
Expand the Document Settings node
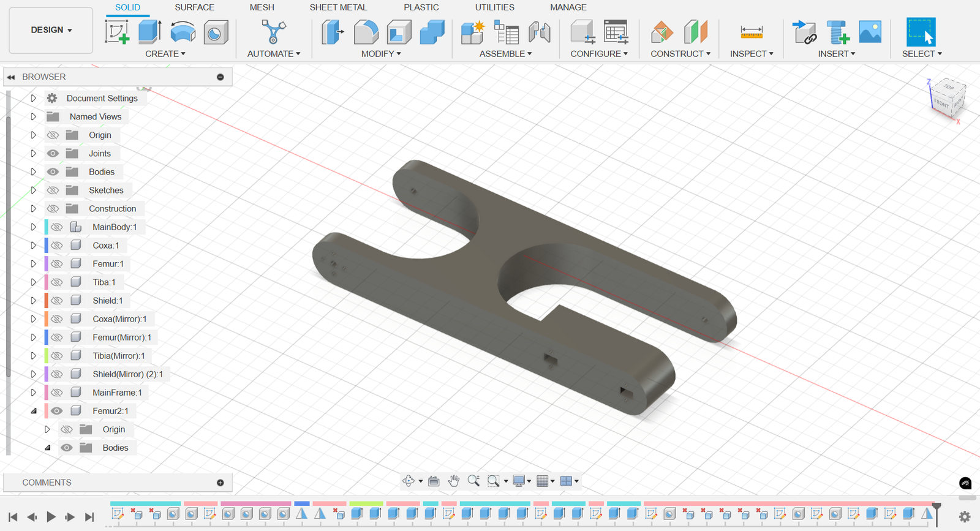(34, 98)
